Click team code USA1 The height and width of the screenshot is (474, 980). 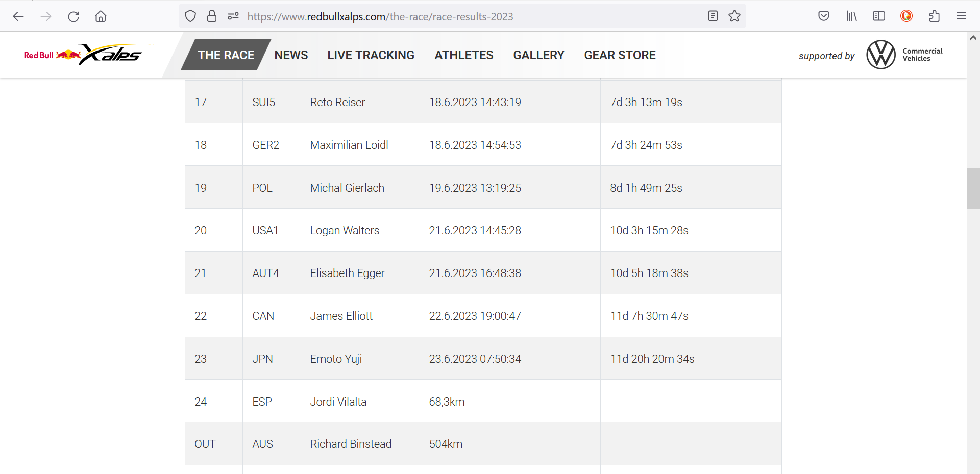[265, 230]
